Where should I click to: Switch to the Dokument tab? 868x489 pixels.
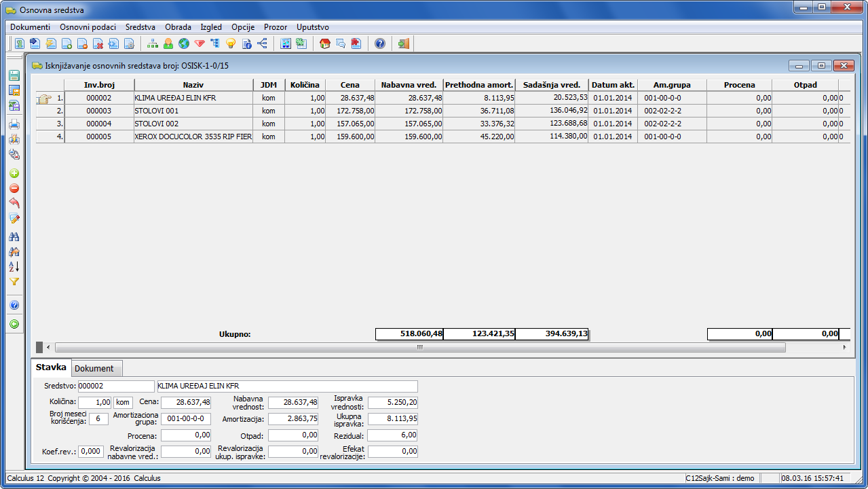[x=94, y=368]
